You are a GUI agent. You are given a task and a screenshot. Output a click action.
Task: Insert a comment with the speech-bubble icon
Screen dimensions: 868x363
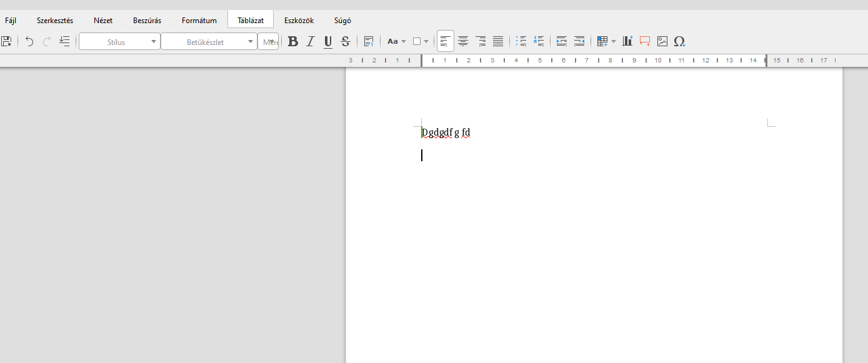coord(645,41)
